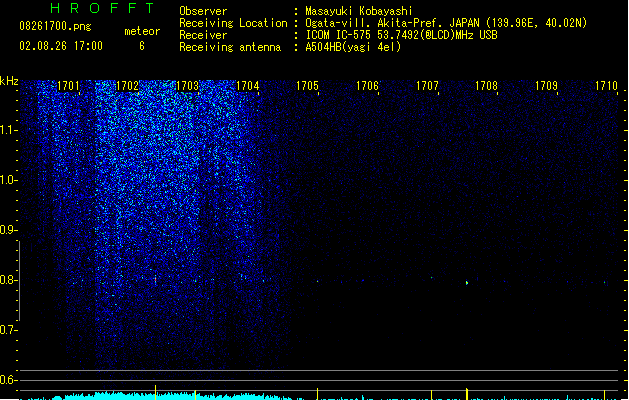629x400 pixels.
Task: Click the yellow bottom marker under the red echo
Action: [x=156, y=392]
